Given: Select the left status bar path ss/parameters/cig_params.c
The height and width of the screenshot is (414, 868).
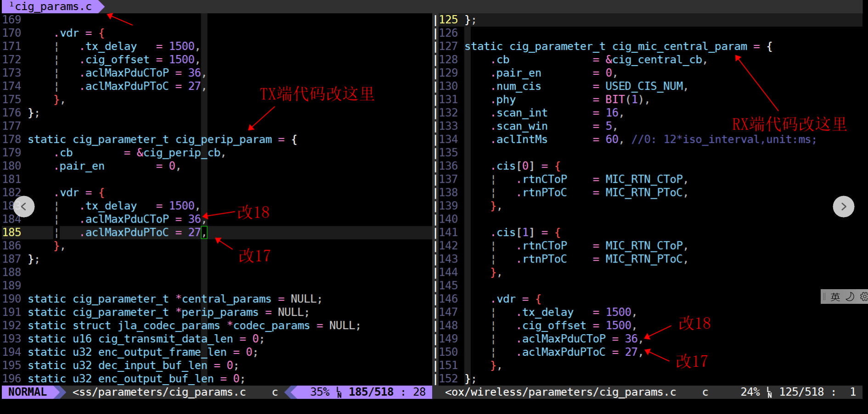Looking at the screenshot, I should click(x=159, y=392).
